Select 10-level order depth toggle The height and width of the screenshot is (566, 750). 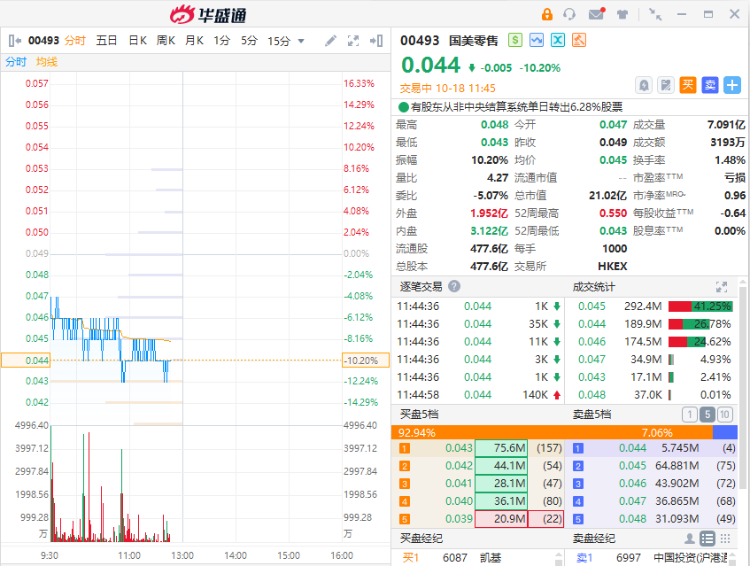point(724,414)
